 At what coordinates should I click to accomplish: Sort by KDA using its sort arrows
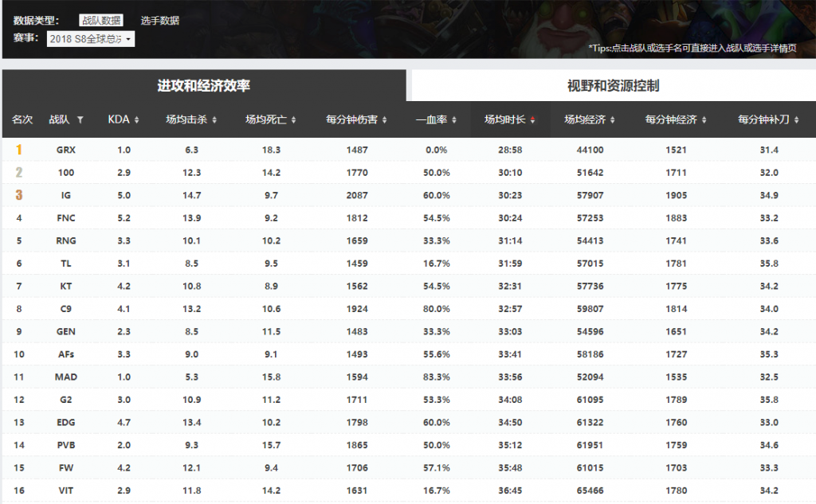tap(136, 119)
